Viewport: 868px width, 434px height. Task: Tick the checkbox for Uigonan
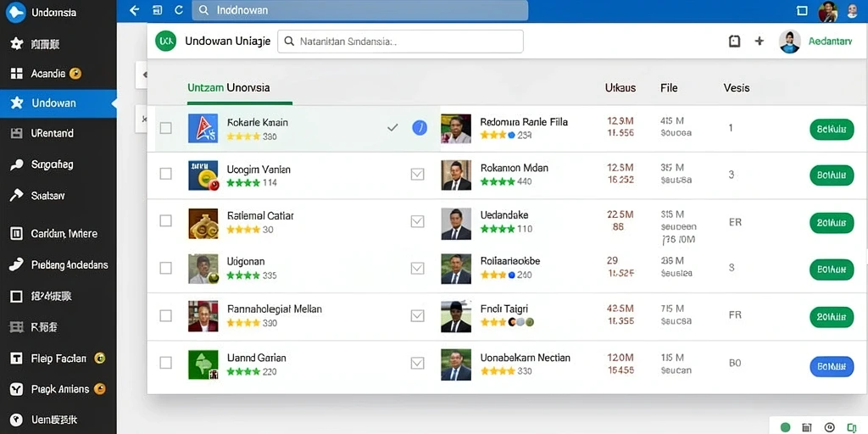click(165, 268)
